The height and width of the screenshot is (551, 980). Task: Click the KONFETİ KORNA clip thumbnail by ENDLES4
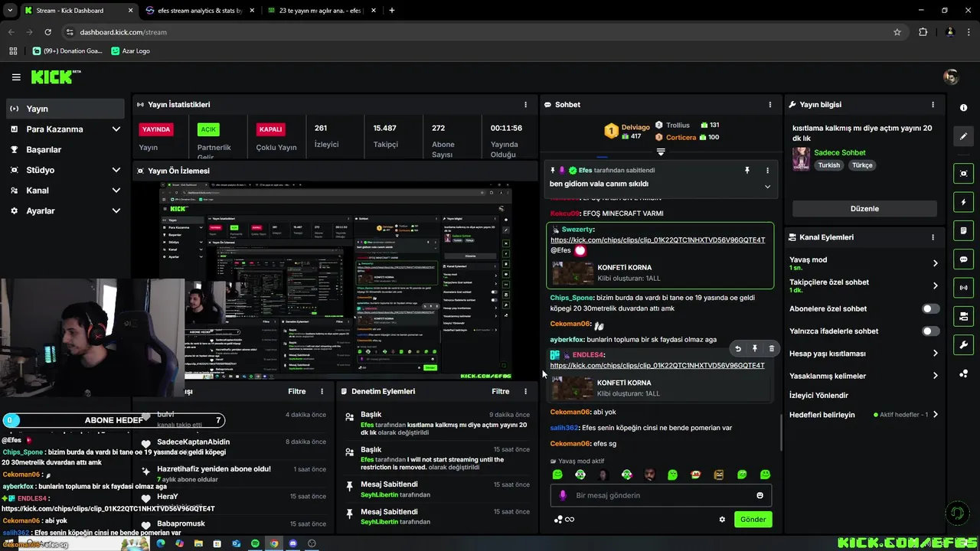click(573, 388)
